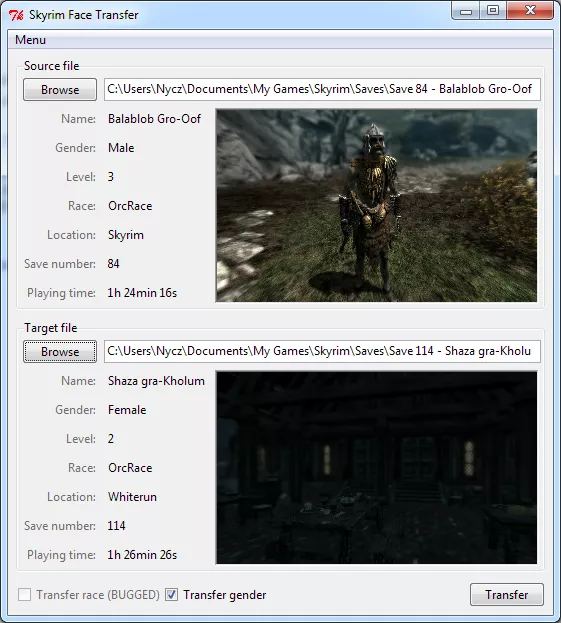Select the target name Shaza gra-Kholum
This screenshot has height=623, width=561.
point(156,381)
